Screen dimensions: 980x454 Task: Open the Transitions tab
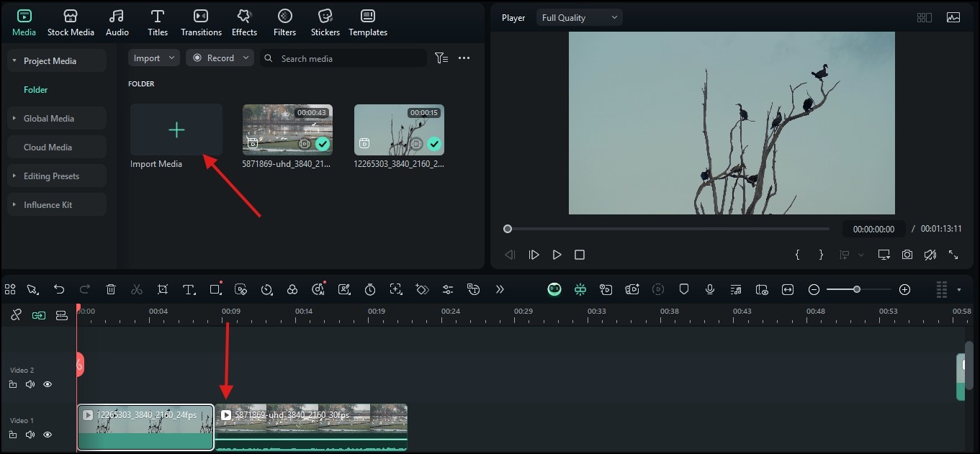201,22
